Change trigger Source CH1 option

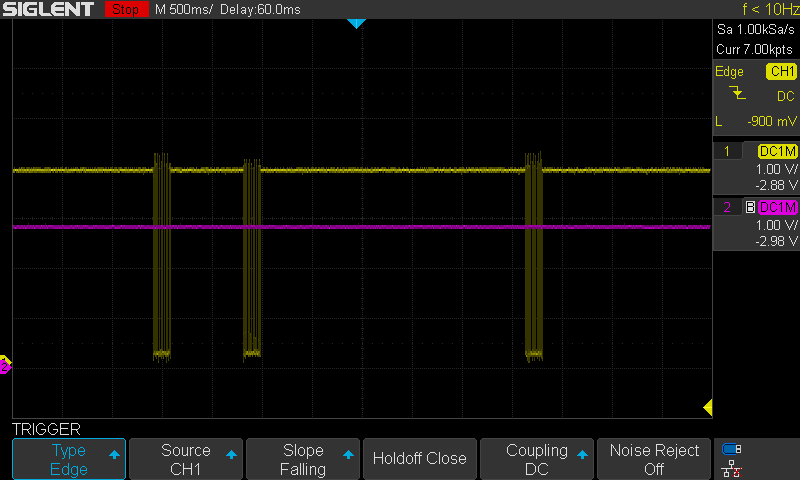click(x=186, y=459)
